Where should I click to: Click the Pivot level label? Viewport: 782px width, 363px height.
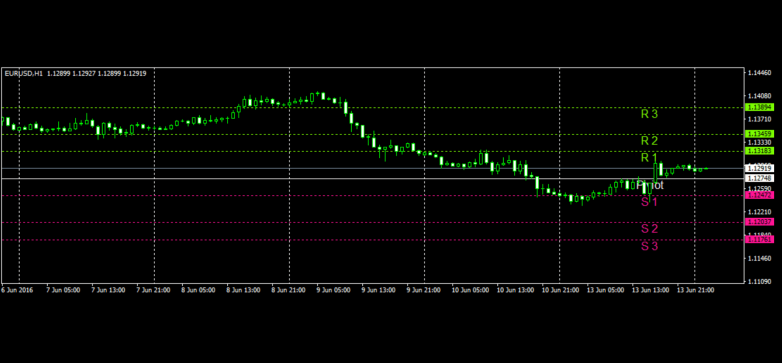[x=650, y=185]
